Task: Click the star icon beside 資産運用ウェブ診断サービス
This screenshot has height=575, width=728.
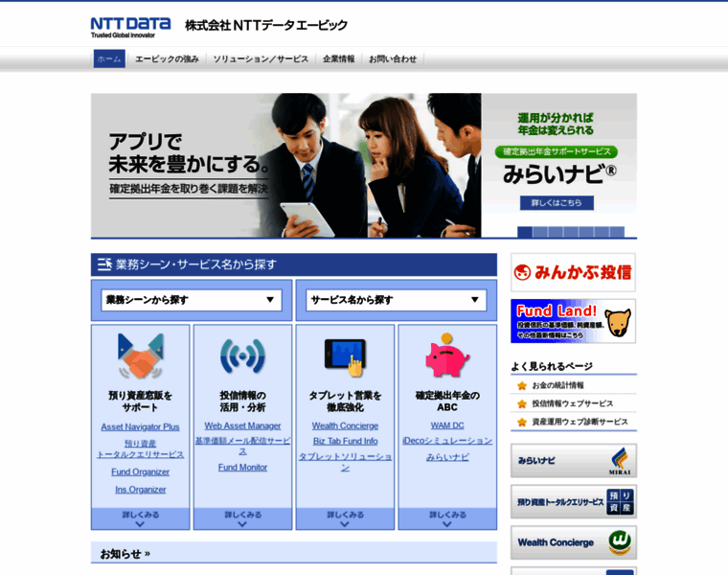Action: click(522, 423)
